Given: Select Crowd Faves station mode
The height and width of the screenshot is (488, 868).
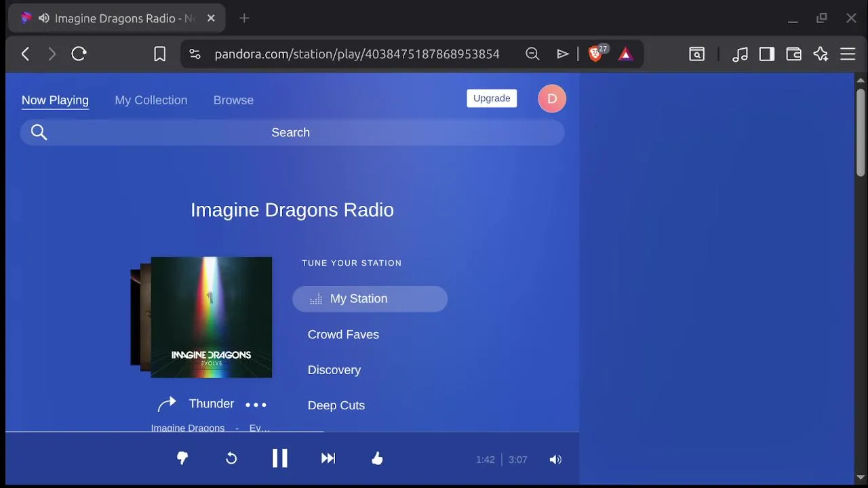Looking at the screenshot, I should pos(343,334).
